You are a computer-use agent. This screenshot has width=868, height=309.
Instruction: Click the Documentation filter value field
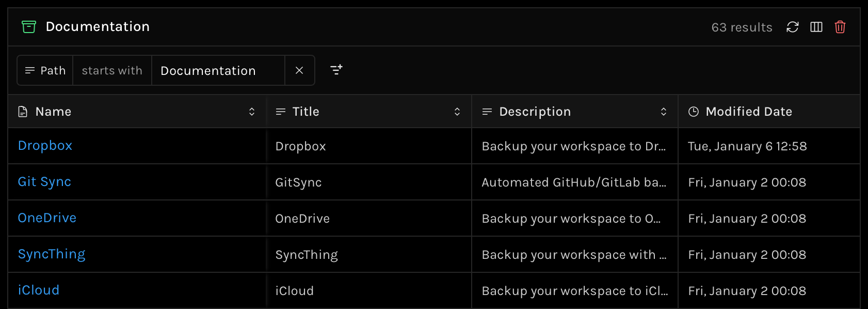click(218, 70)
